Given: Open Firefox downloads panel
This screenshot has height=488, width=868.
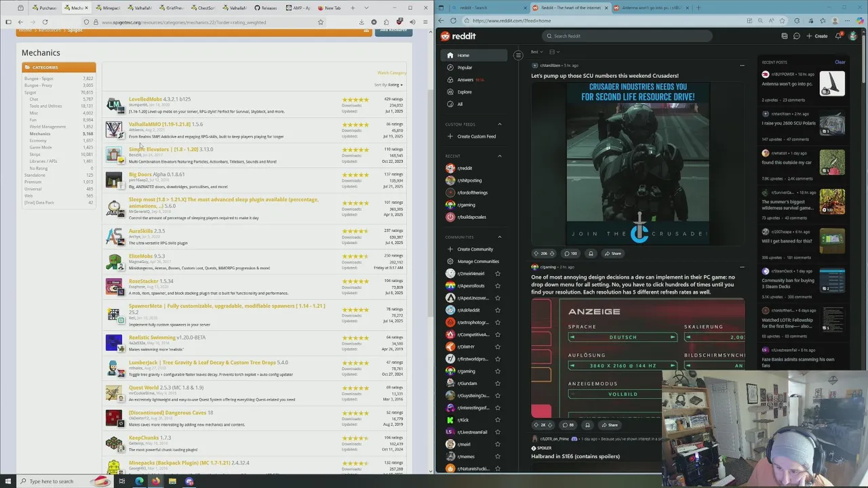Looking at the screenshot, I should coord(361,22).
